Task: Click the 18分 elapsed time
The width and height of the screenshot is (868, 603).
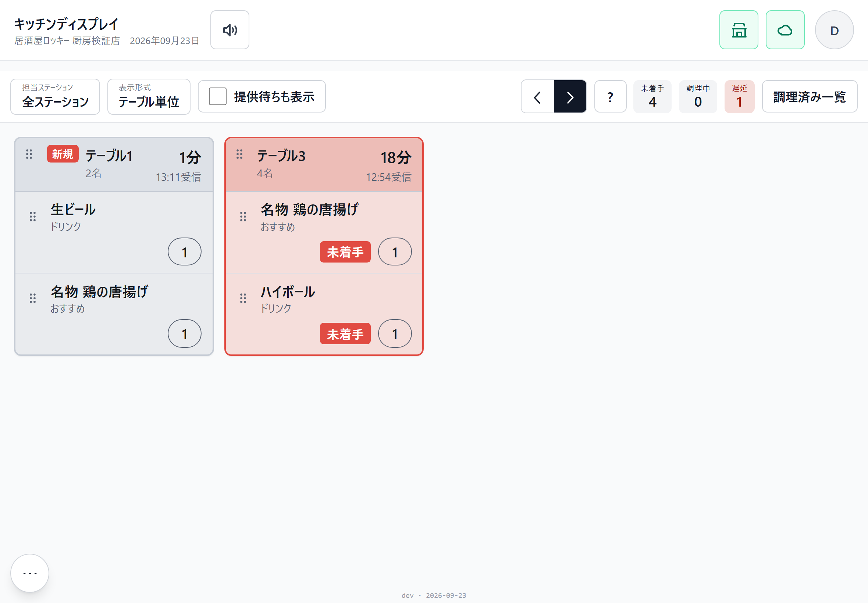Action: [x=396, y=157]
